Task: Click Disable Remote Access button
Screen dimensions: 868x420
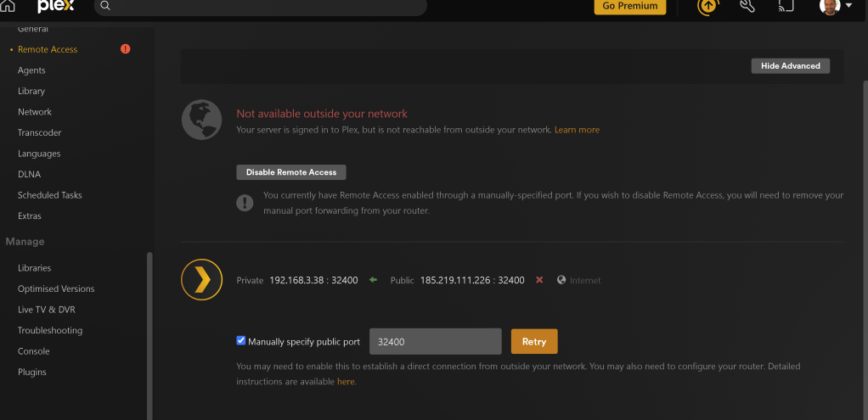Action: tap(291, 172)
